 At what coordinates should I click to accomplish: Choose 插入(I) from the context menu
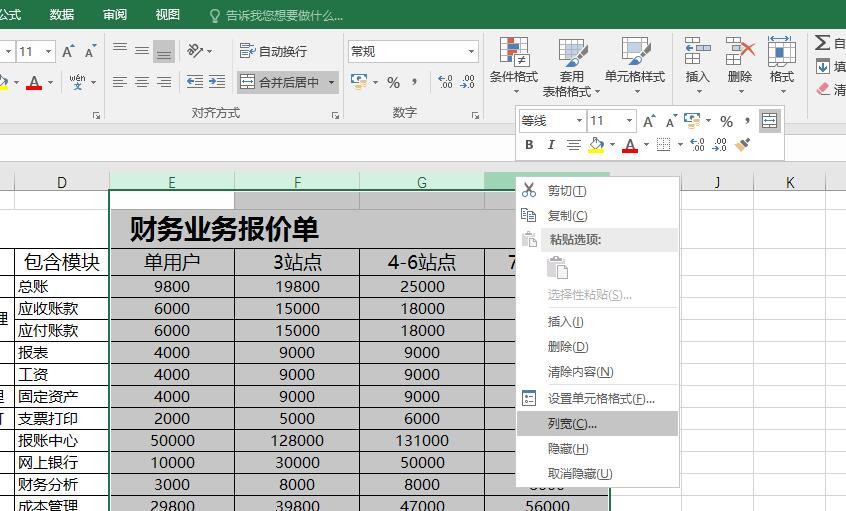tap(597, 322)
